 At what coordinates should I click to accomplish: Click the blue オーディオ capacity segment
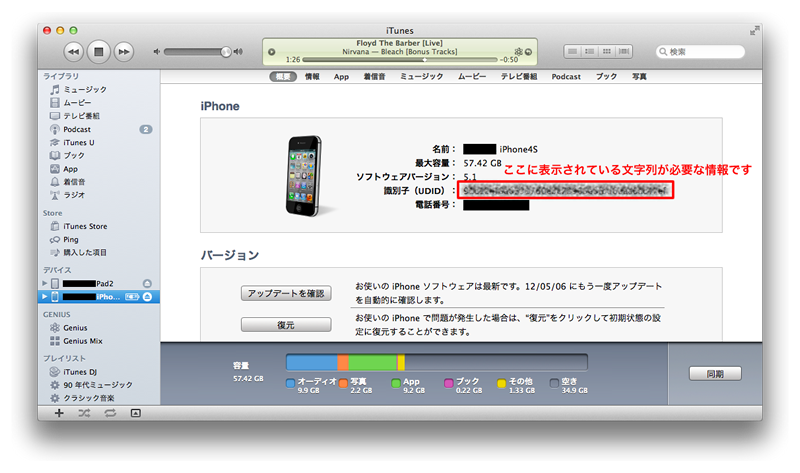[312, 362]
